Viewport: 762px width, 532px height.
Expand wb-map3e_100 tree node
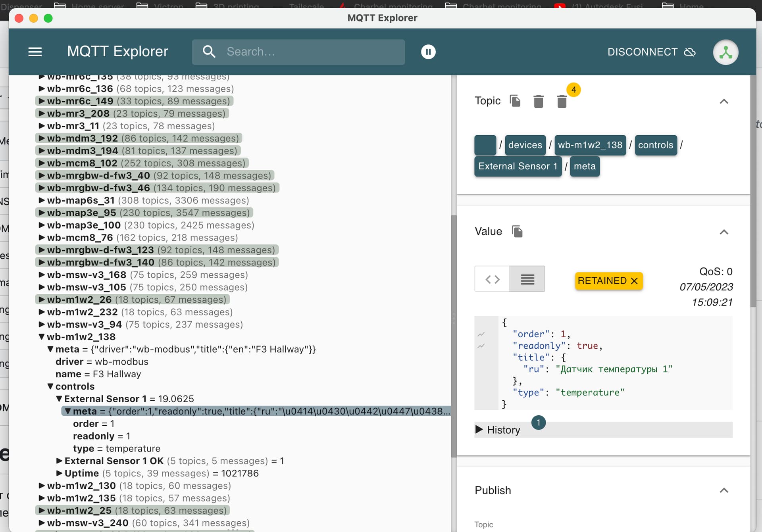[41, 225]
